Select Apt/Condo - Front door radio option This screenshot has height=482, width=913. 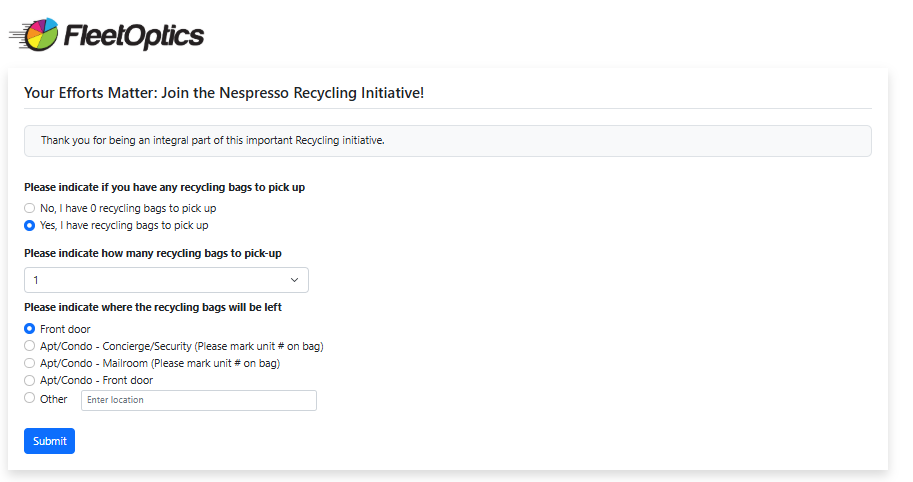(30, 380)
